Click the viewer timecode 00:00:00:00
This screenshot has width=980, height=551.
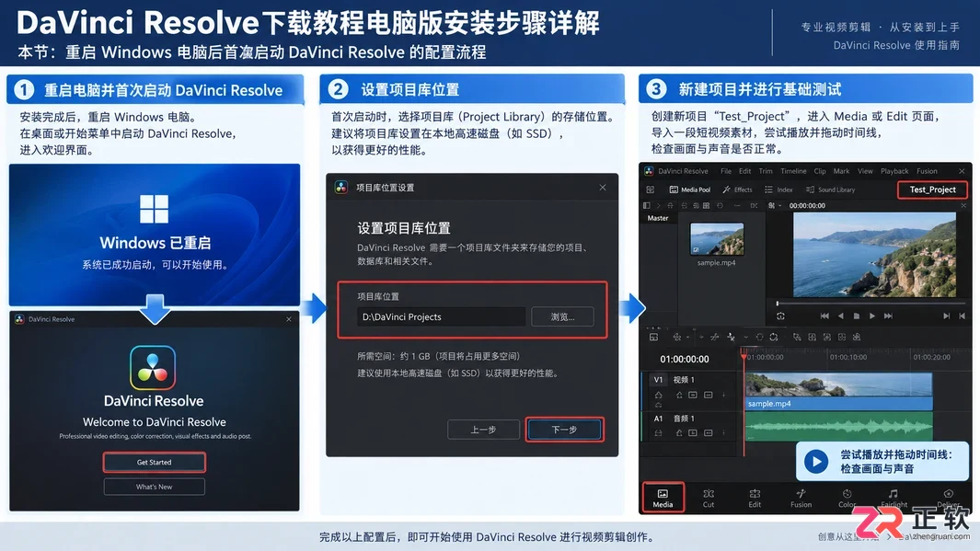(807, 205)
